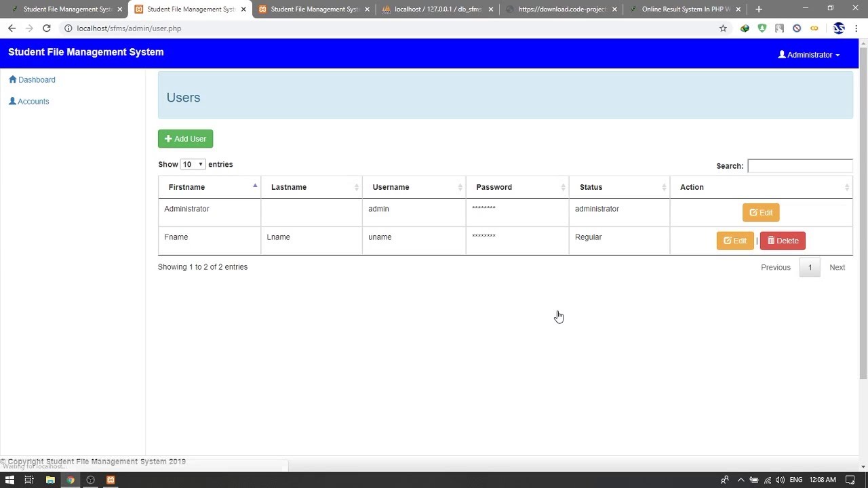Click the green Add User button

185,139
